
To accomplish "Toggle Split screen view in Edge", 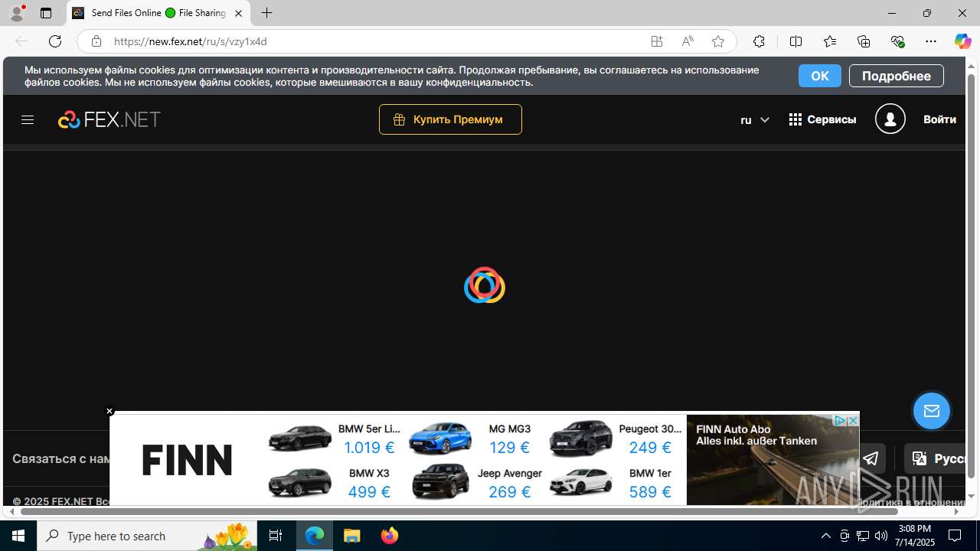I will pyautogui.click(x=795, y=41).
